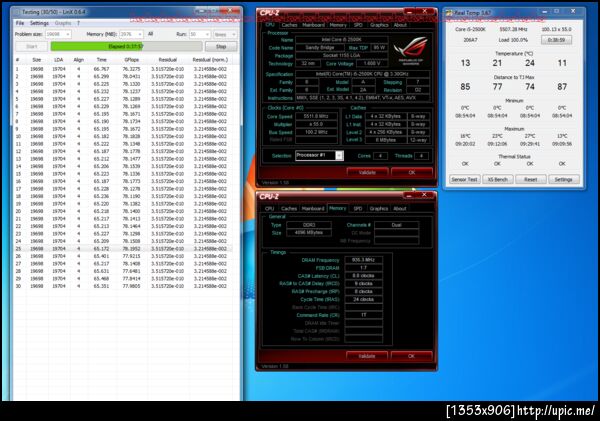
Task: Switch to Mainboard tab in processor CPU-Z window
Action: coord(313,25)
